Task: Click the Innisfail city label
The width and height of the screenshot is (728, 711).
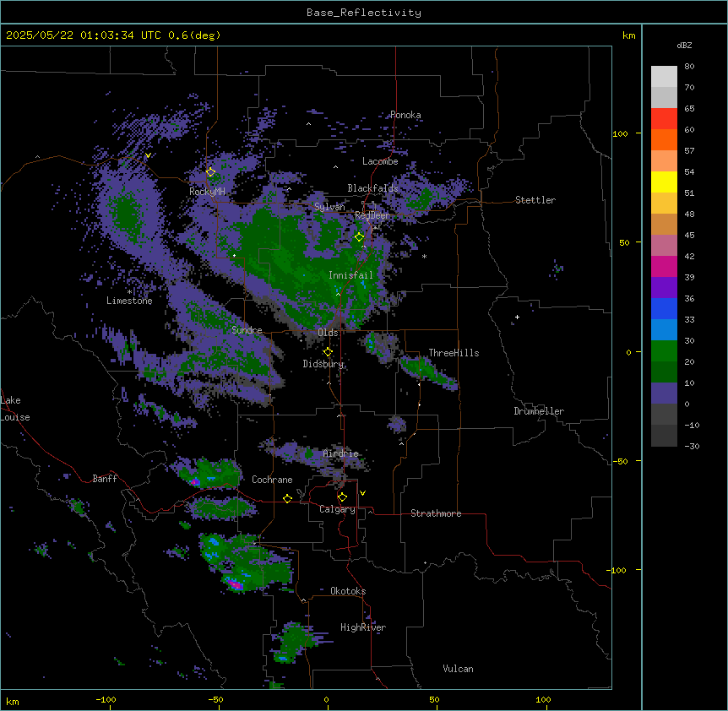Action: click(350, 275)
